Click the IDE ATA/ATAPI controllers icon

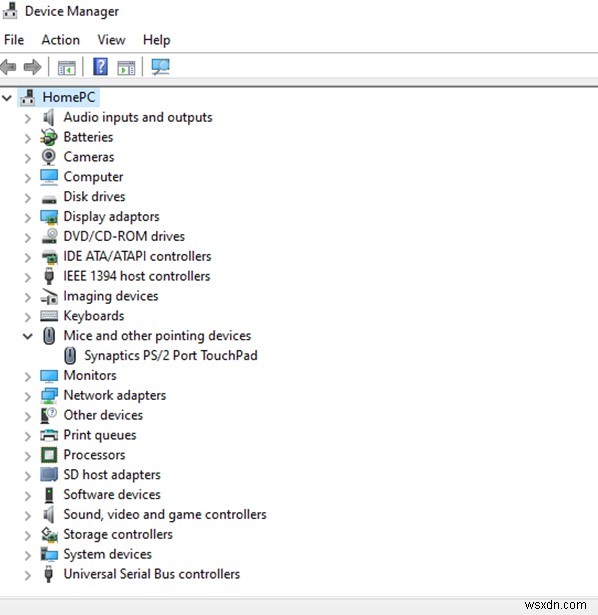click(x=49, y=257)
